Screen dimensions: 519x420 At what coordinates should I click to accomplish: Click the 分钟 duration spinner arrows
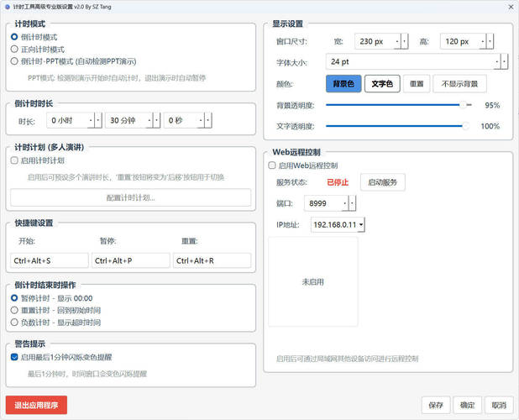point(156,121)
